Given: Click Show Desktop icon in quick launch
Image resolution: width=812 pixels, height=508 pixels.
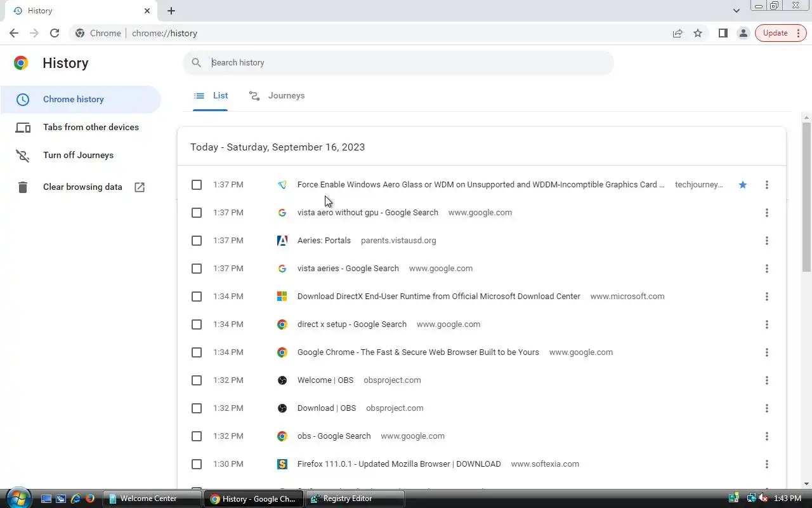Looking at the screenshot, I should click(46, 498).
